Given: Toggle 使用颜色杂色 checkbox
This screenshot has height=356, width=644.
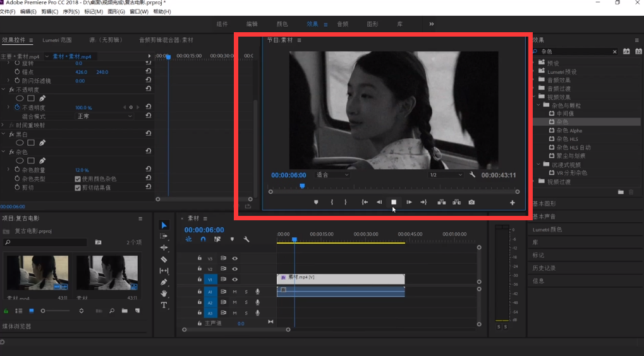Looking at the screenshot, I should click(78, 179).
